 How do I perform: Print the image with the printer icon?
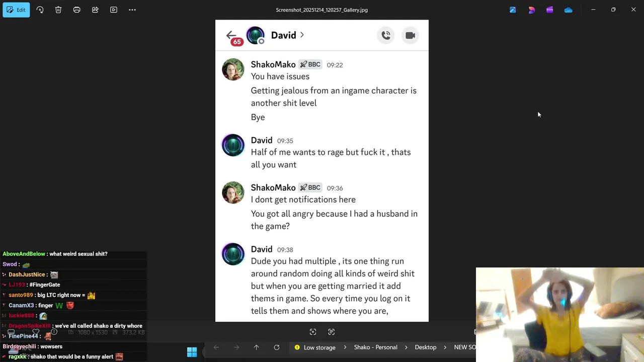(x=77, y=10)
